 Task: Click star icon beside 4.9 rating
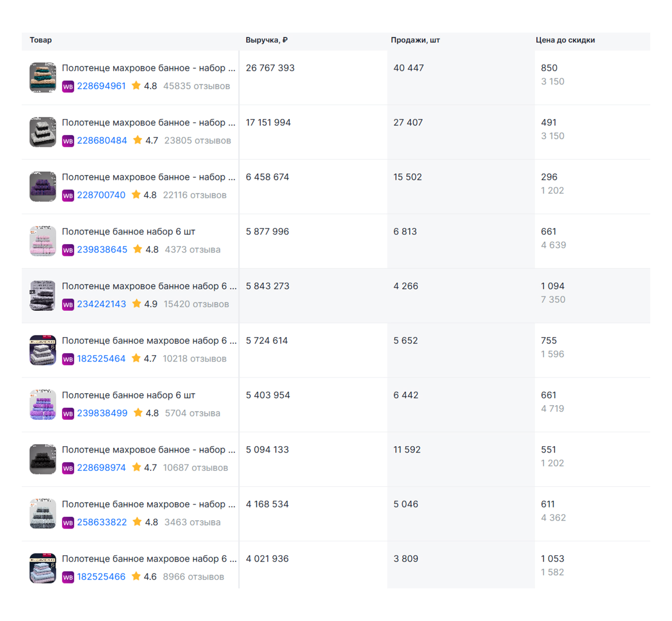click(x=137, y=304)
